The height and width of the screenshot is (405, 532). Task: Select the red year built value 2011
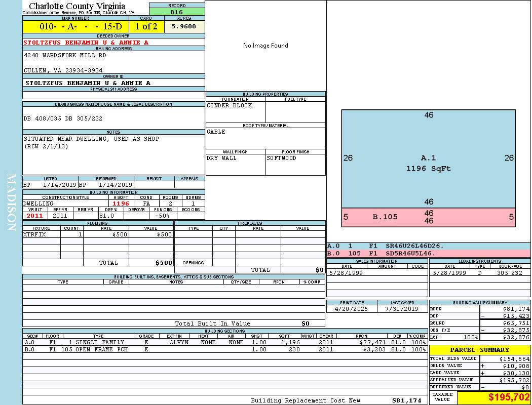click(35, 216)
